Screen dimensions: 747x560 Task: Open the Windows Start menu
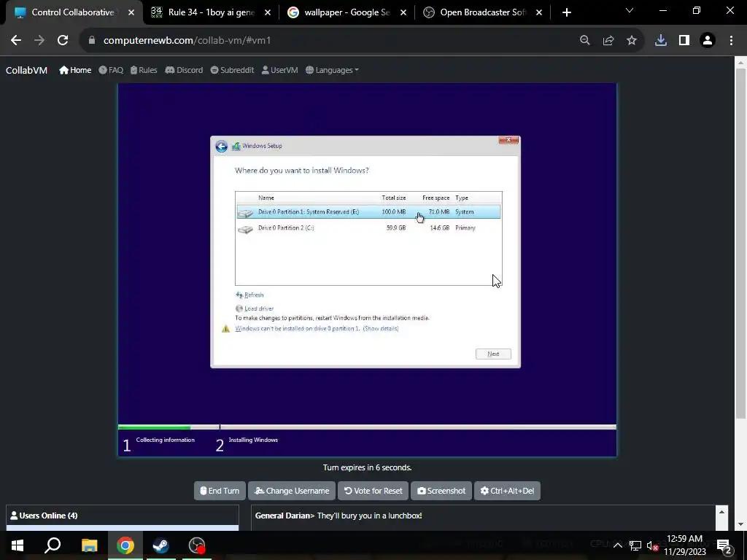click(18, 545)
